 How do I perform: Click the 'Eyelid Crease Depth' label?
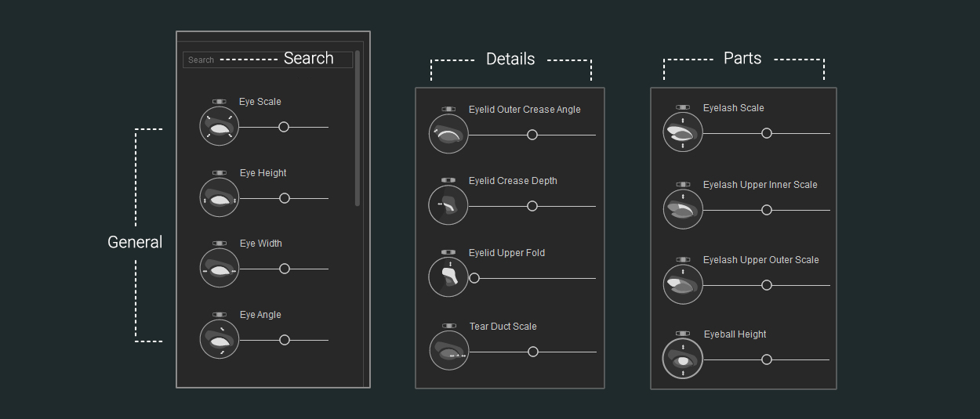[513, 181]
